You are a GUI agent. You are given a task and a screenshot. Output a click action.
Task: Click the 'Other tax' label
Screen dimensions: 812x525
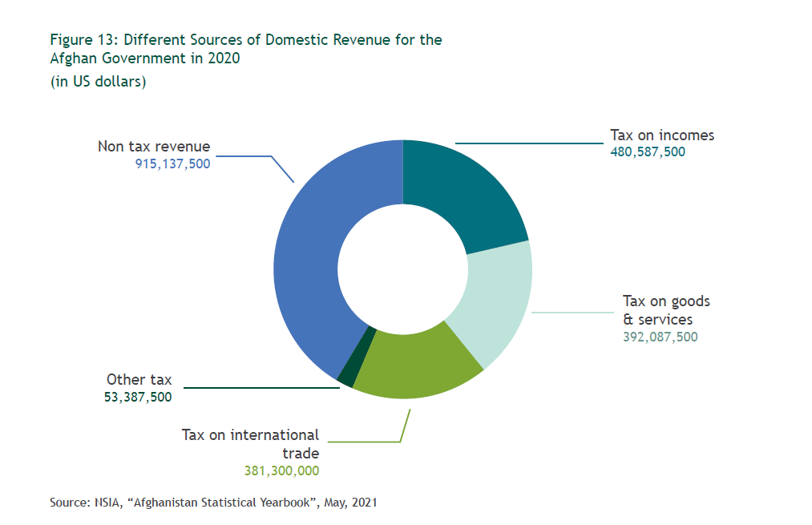pos(139,380)
